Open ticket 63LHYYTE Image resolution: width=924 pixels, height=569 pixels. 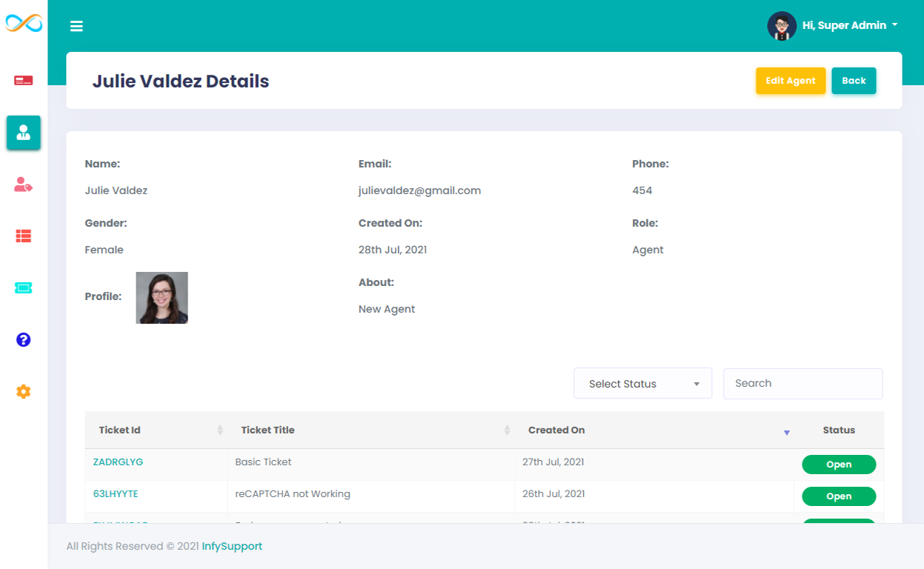click(x=116, y=493)
